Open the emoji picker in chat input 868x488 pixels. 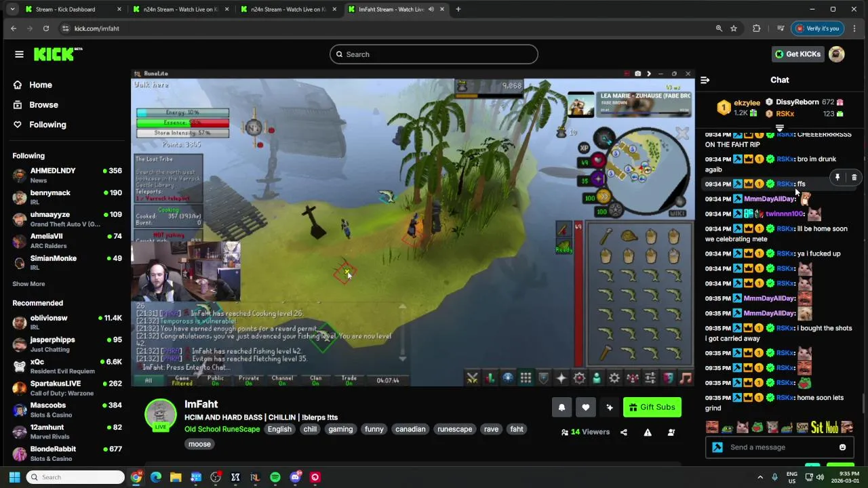pos(842,447)
